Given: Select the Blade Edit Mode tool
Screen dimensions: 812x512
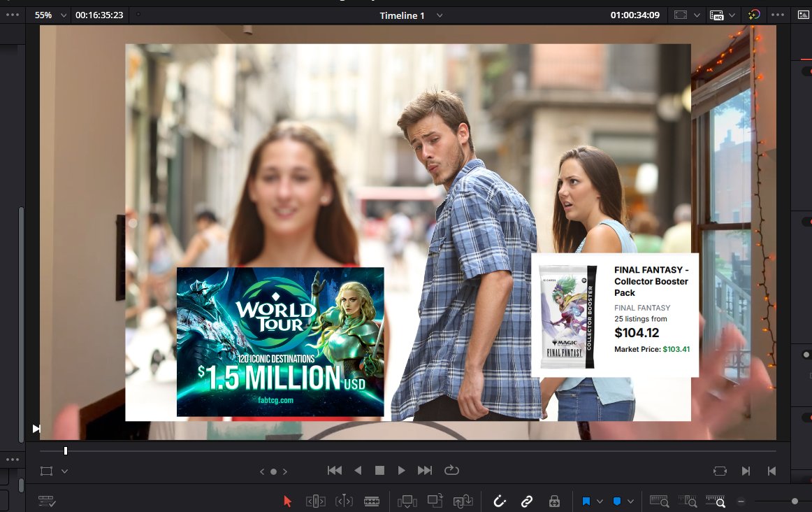Looking at the screenshot, I should [x=372, y=501].
